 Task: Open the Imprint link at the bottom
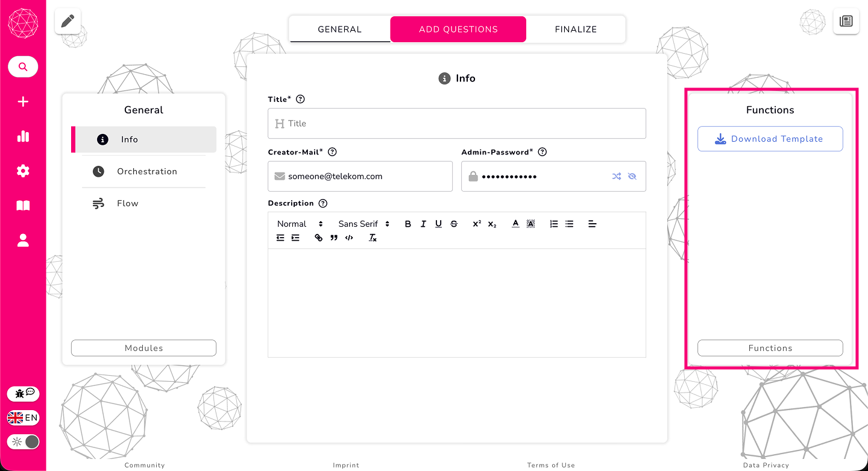pos(346,465)
